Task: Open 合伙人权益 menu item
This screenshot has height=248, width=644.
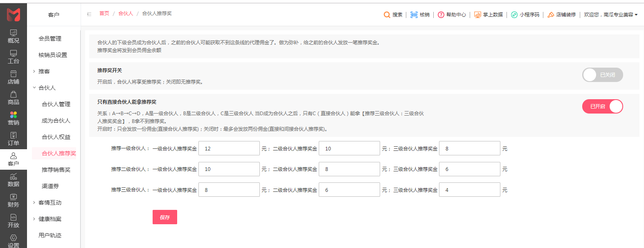Action: pyautogui.click(x=56, y=137)
